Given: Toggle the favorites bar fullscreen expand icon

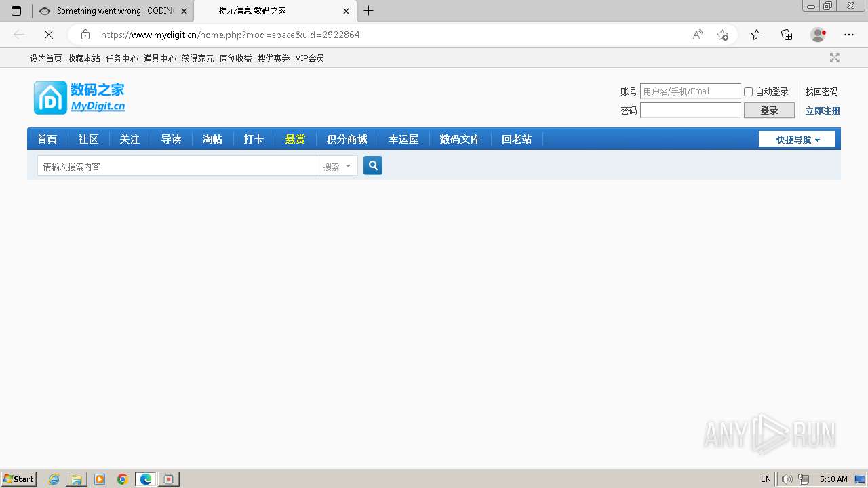Looking at the screenshot, I should coord(835,58).
